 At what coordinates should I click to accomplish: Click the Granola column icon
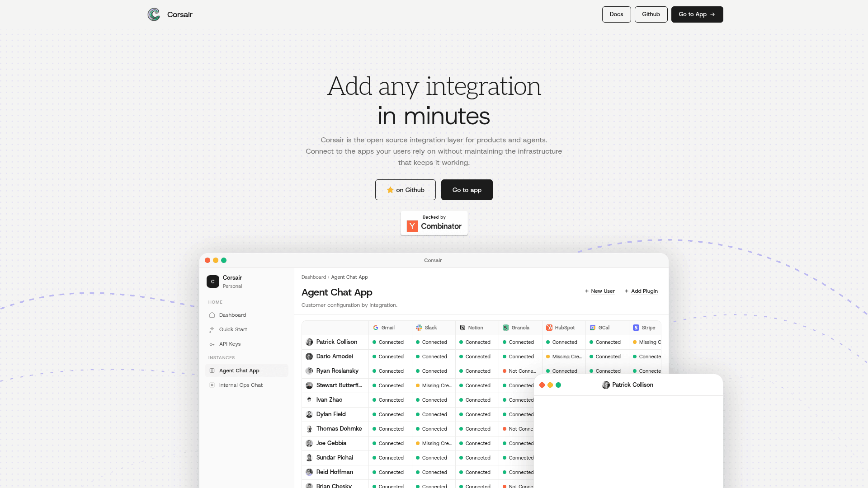click(x=506, y=328)
